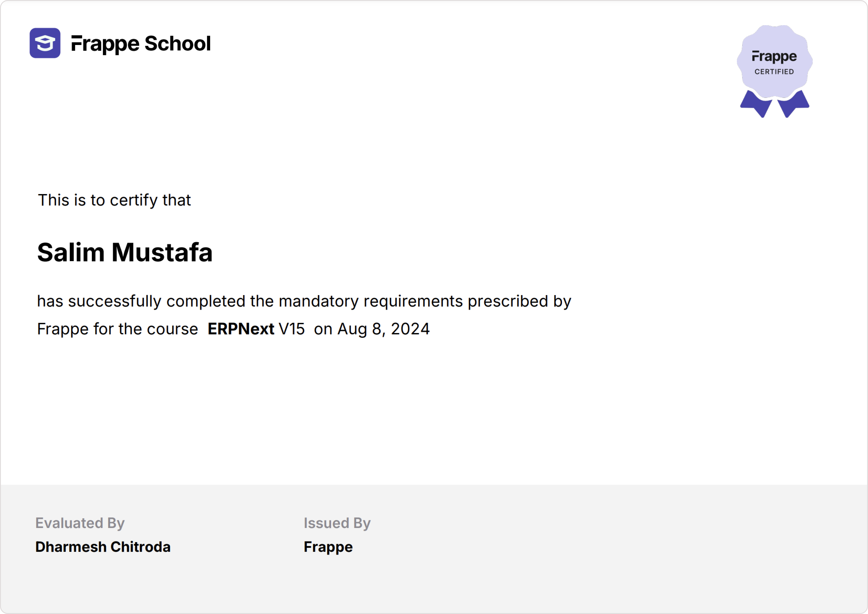Viewport: 868px width, 614px height.
Task: Select the recipient name Salim Mustafa
Action: pos(125,253)
